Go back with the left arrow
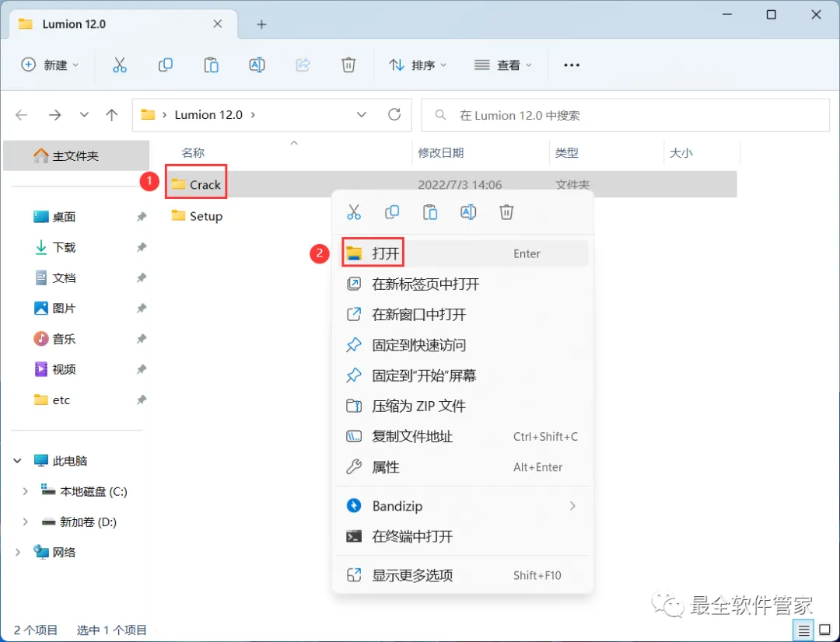The width and height of the screenshot is (840, 642). 22,114
